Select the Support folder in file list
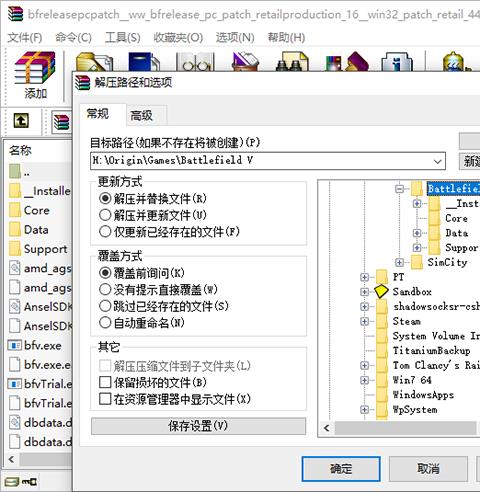 (38, 249)
